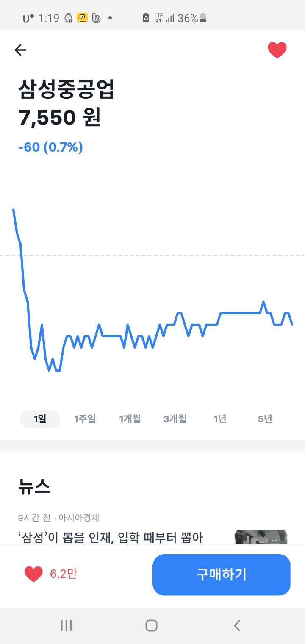Open the '삼성'이 뽑을 인재 news article

pyautogui.click(x=111, y=538)
